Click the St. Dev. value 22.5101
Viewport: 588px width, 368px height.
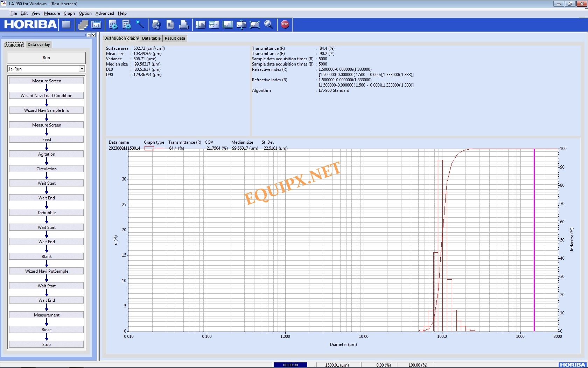click(275, 148)
